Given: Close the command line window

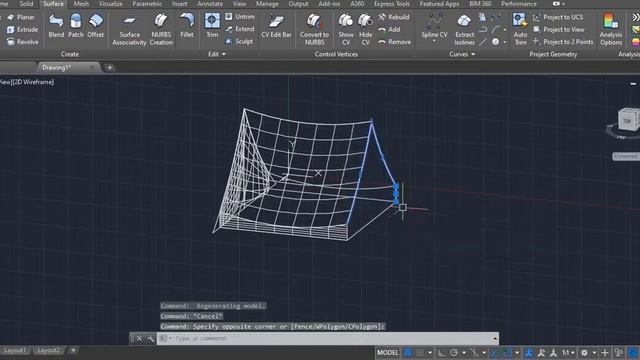Looking at the screenshot, I should [x=139, y=338].
